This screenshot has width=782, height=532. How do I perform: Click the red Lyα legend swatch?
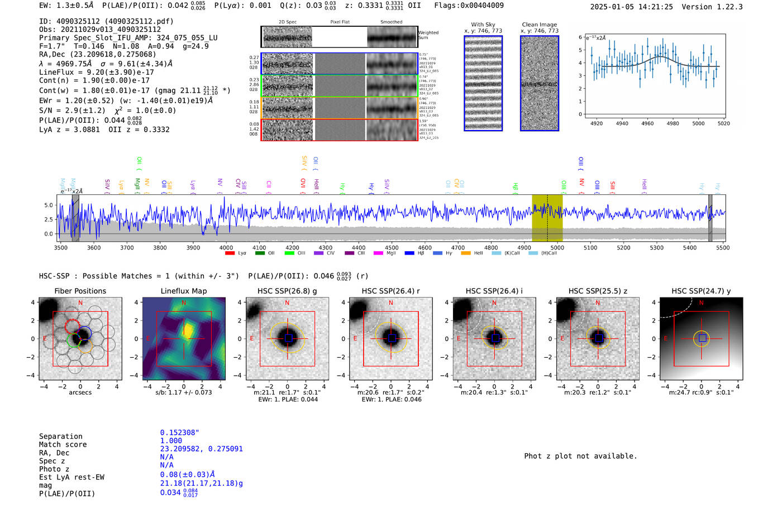[230, 253]
